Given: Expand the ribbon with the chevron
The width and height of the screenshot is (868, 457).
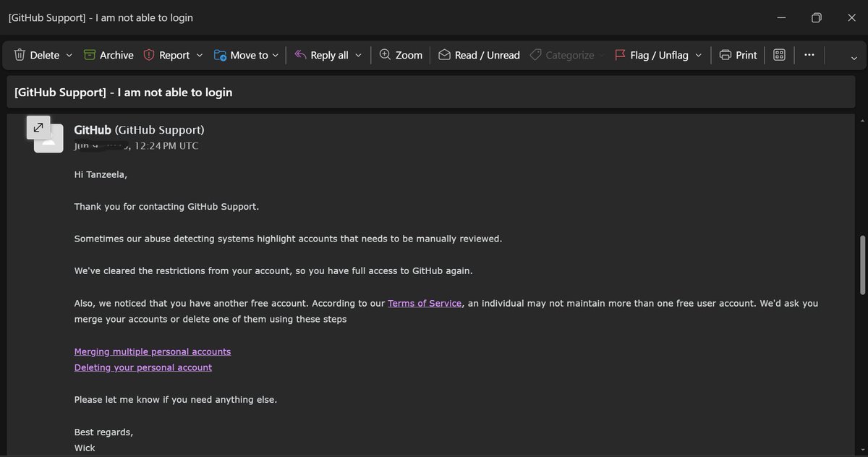Looking at the screenshot, I should (854, 58).
